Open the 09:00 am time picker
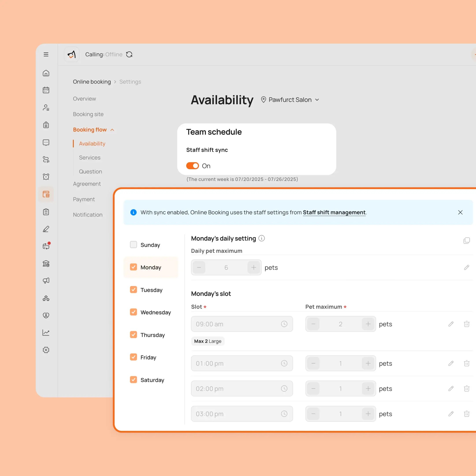The image size is (476, 476). (242, 324)
